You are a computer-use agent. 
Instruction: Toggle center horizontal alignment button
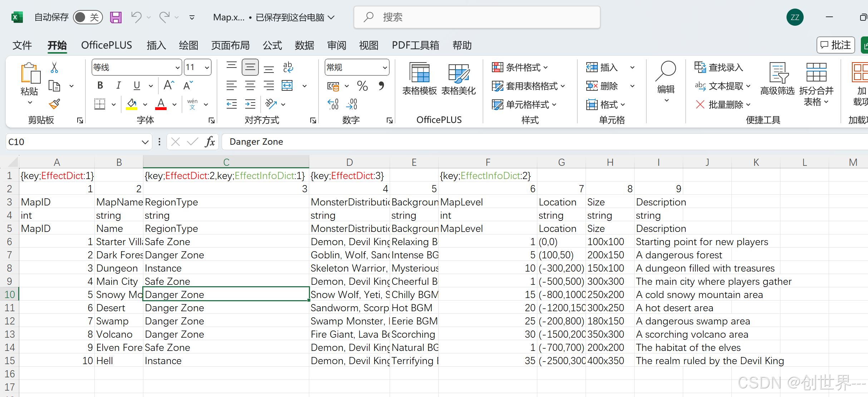coord(250,86)
